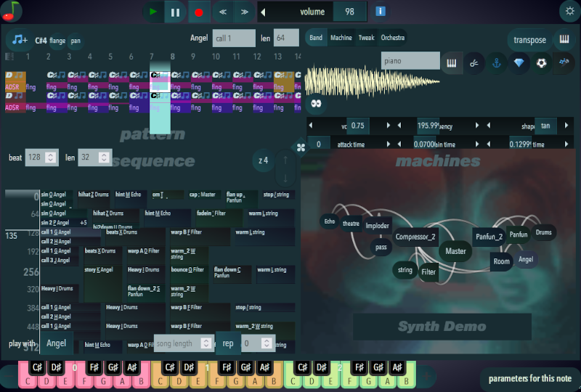Select the Drums machine node
Screen dimensions: 581x392
[543, 232]
